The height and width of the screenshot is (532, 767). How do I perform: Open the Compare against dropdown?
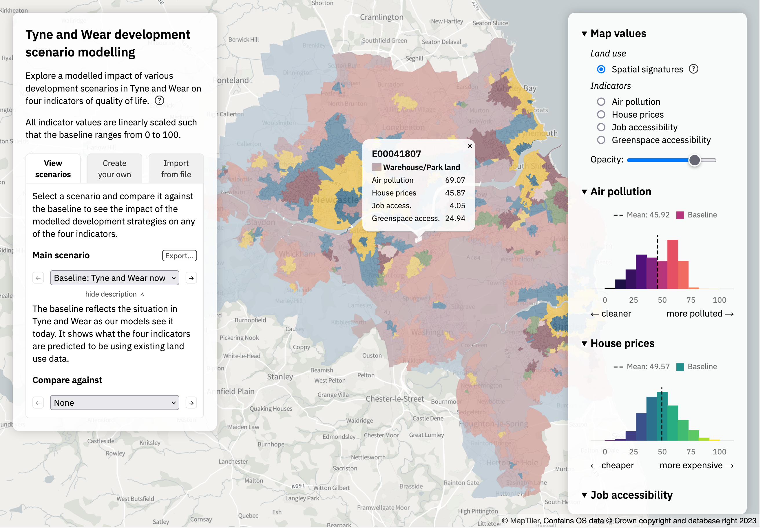(115, 402)
